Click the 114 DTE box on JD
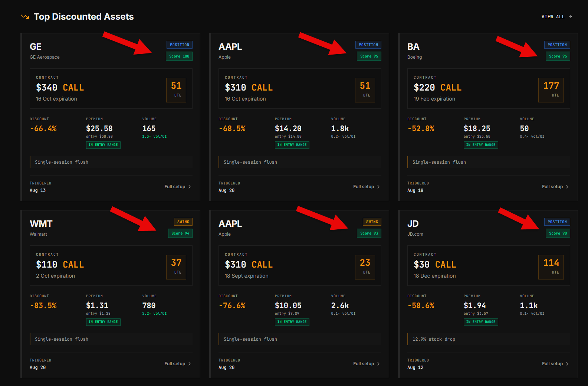This screenshot has width=588, height=386. [x=551, y=267]
